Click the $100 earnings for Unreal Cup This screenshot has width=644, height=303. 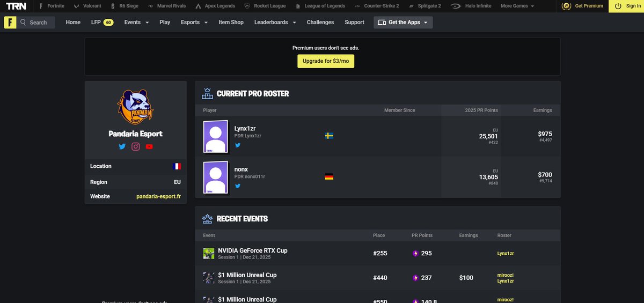point(466,278)
